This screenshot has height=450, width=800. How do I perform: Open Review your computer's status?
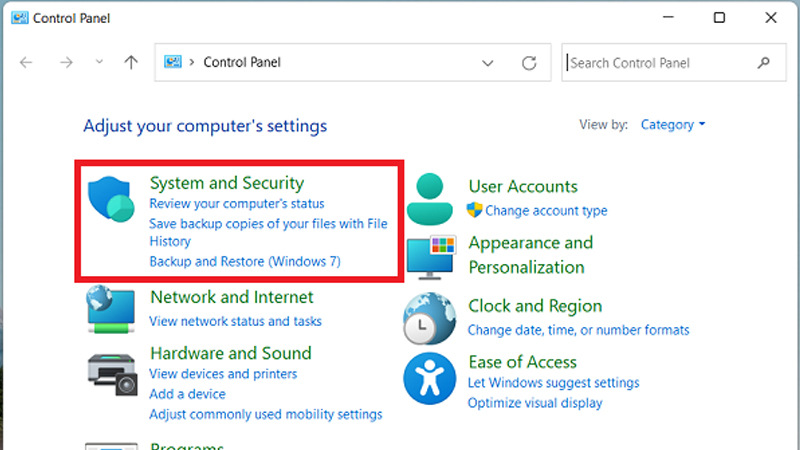223,204
